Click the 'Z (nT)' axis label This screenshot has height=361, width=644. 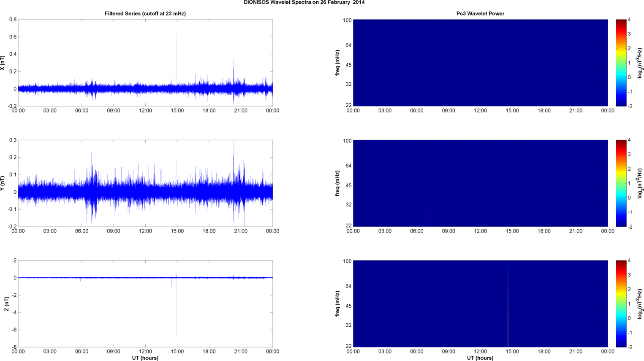point(7,304)
